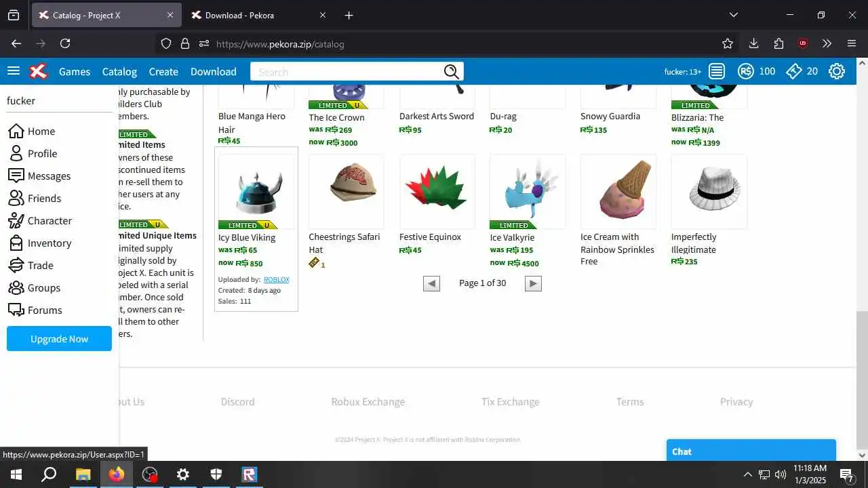868x488 pixels.
Task: Click the Project X logo icon
Action: [x=39, y=71]
